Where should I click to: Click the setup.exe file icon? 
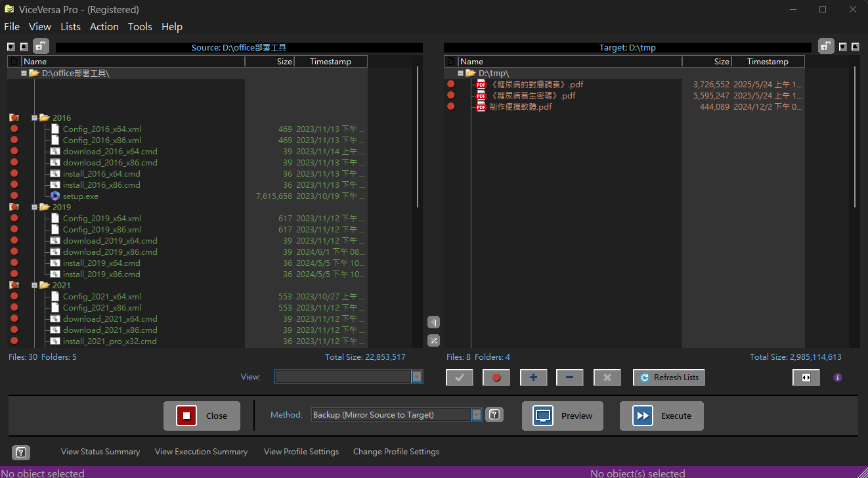coord(55,196)
